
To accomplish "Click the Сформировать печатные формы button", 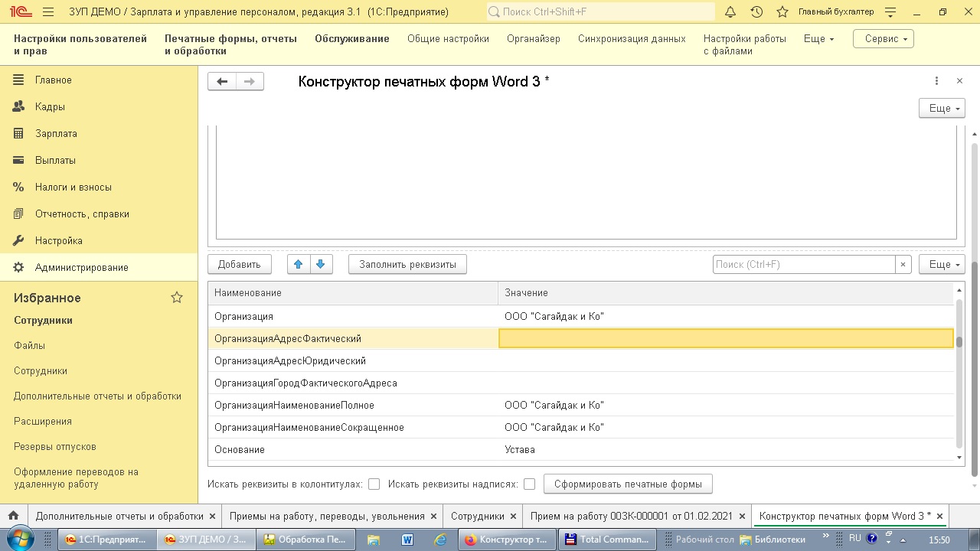I will click(628, 484).
